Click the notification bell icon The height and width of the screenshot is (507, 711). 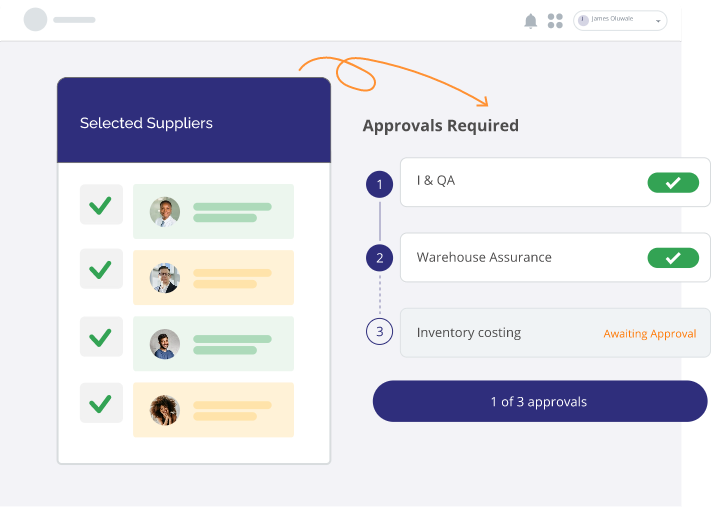point(531,21)
